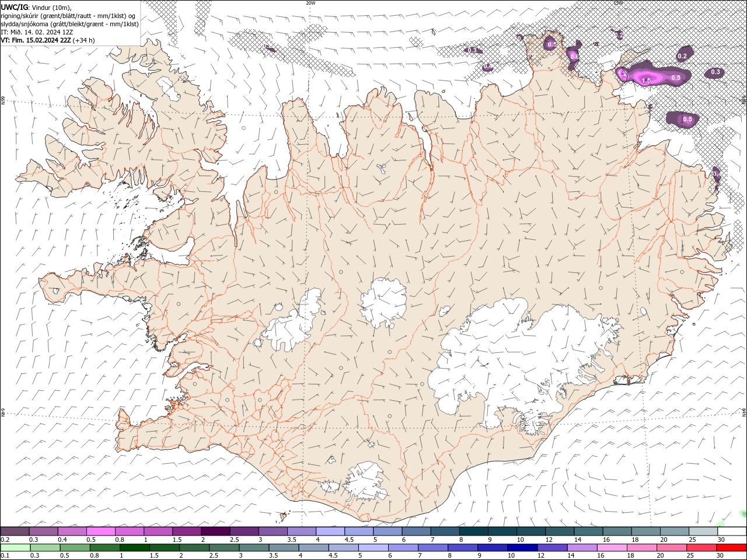Pick lower legend light pink swatch between 16 and 18

(612, 548)
